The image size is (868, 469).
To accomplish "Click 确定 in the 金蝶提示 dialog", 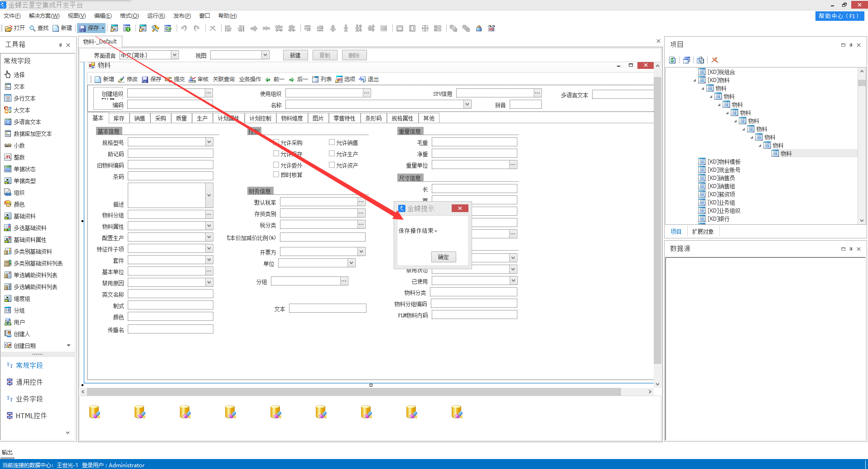I will [x=443, y=257].
